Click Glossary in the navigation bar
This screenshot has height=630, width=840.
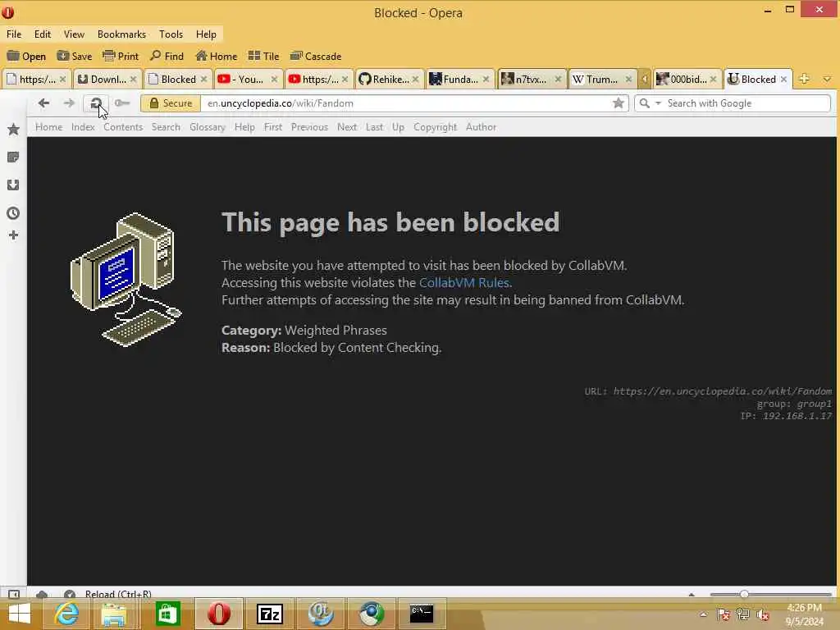tap(208, 127)
